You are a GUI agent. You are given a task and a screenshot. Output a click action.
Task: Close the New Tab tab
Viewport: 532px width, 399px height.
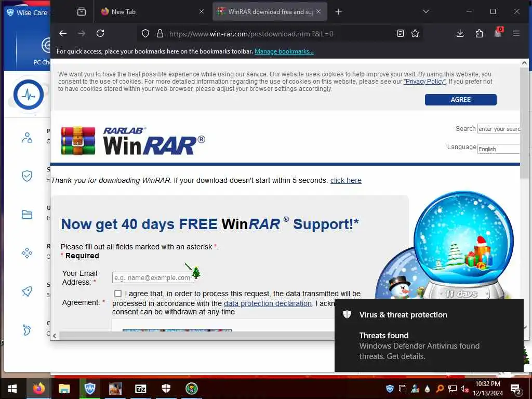pos(202,11)
